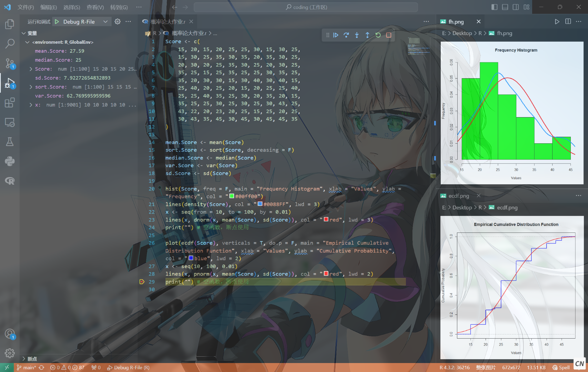This screenshot has width=588, height=372.
Task: Stop the debug session
Action: point(389,35)
